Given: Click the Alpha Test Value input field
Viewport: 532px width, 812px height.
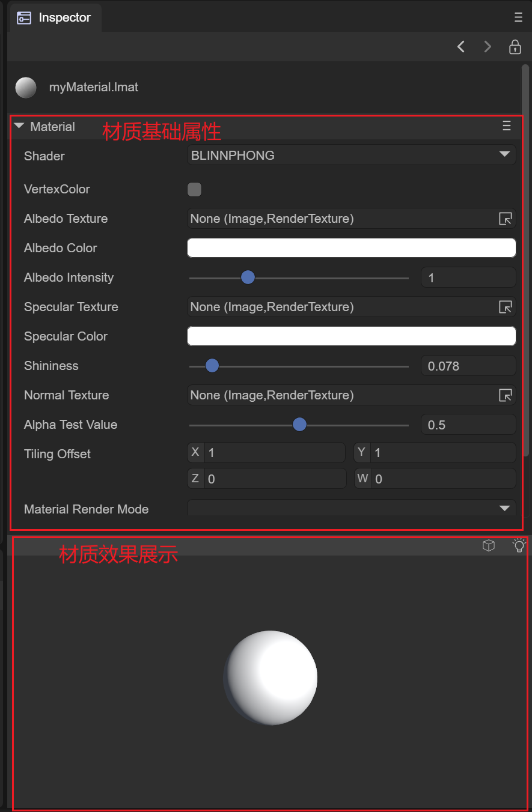Looking at the screenshot, I should [468, 425].
